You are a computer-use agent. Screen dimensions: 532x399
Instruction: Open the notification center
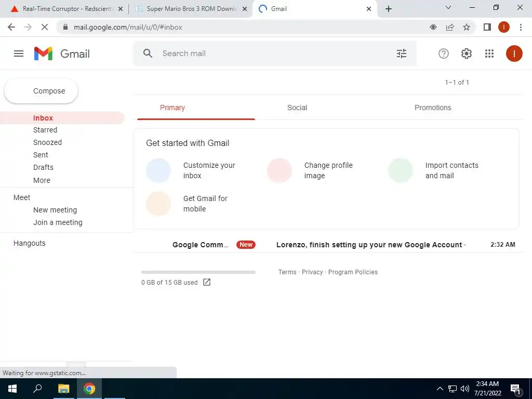coord(515,389)
